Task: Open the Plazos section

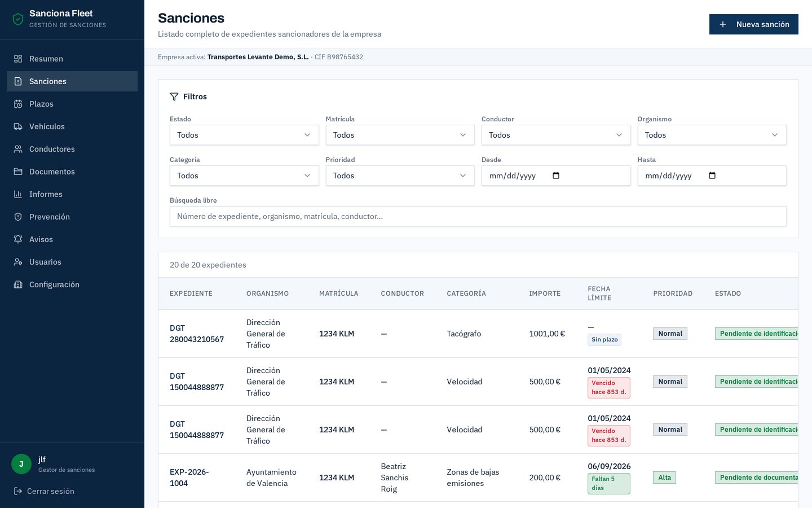Action: (x=72, y=104)
